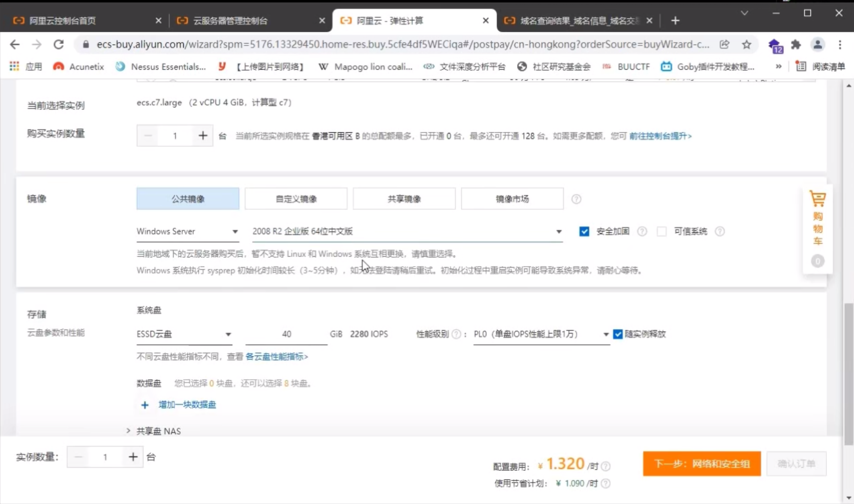Select the 镜像市场 image tab
The height and width of the screenshot is (504, 854).
point(512,199)
